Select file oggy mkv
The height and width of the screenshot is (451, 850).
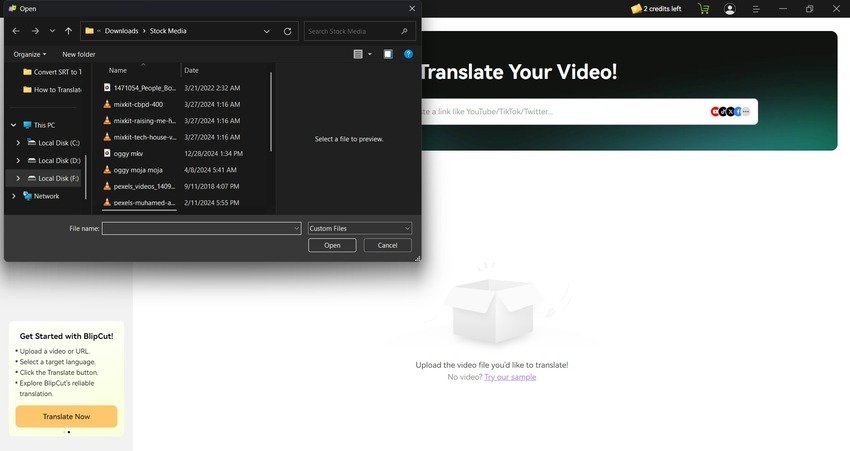pyautogui.click(x=128, y=153)
